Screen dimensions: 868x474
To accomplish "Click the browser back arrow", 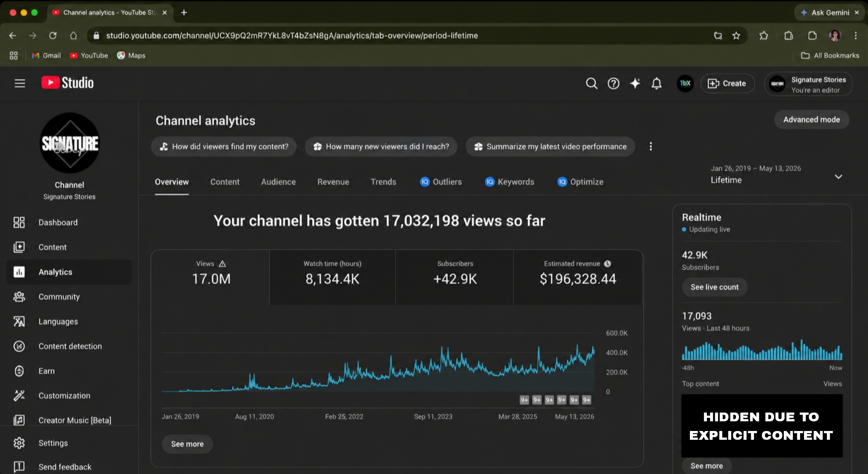I will [x=13, y=36].
